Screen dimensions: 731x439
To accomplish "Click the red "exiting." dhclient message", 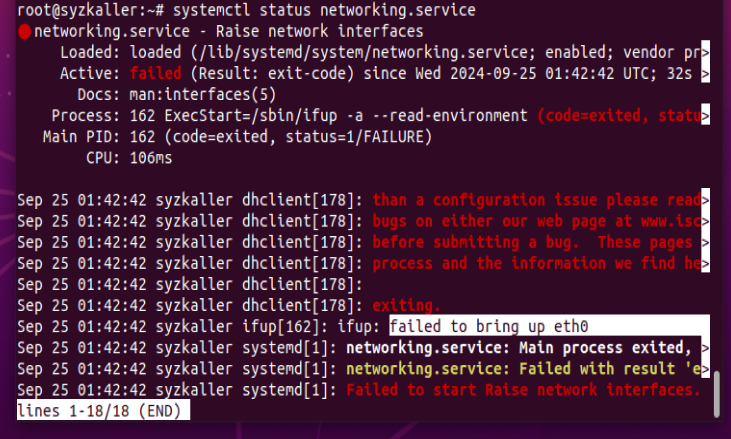I will coord(406,305).
